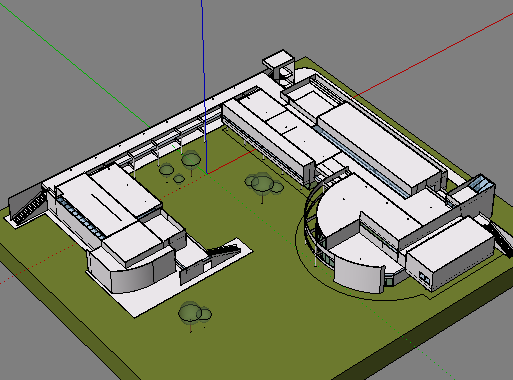
Task: Click the solid red axis line at upper right
Action: [432, 56]
